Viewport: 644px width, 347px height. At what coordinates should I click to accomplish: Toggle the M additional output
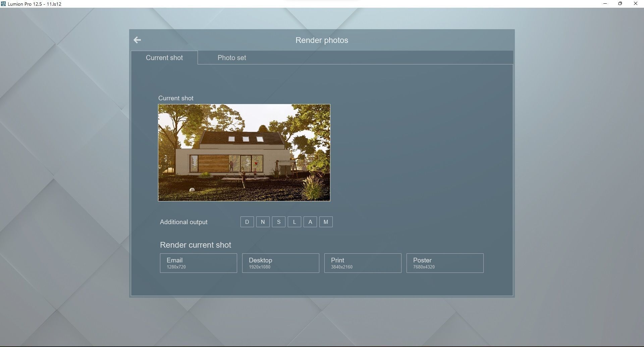click(x=326, y=222)
